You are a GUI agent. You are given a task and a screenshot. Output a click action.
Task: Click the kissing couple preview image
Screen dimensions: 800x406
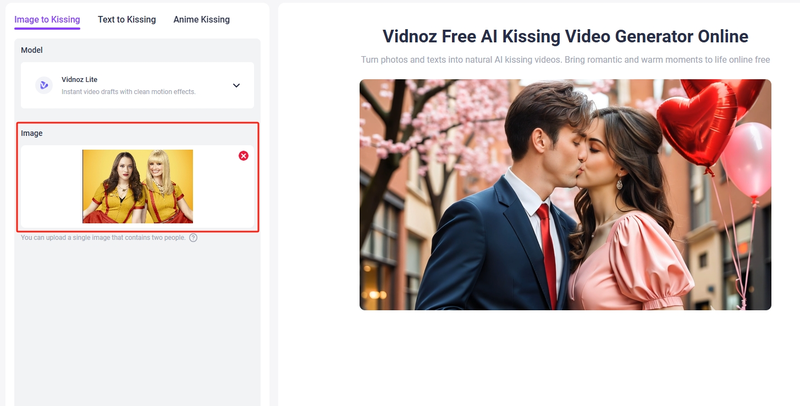tap(565, 194)
